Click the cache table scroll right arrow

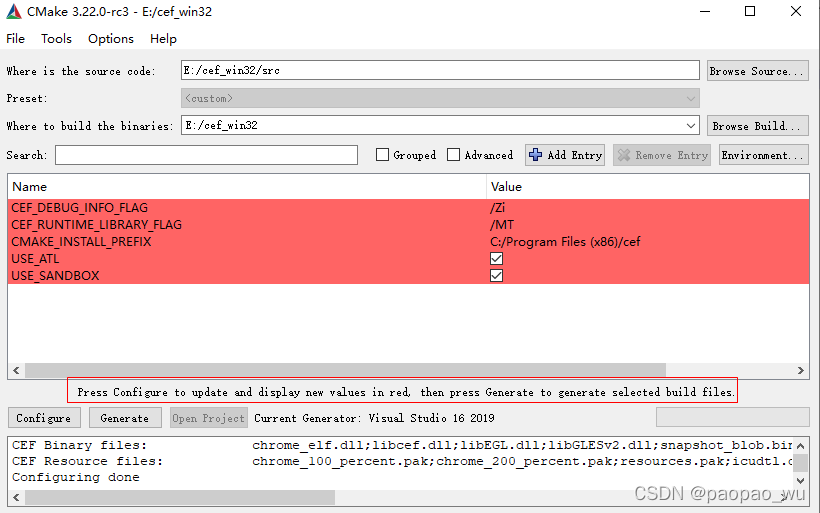pyautogui.click(x=801, y=370)
